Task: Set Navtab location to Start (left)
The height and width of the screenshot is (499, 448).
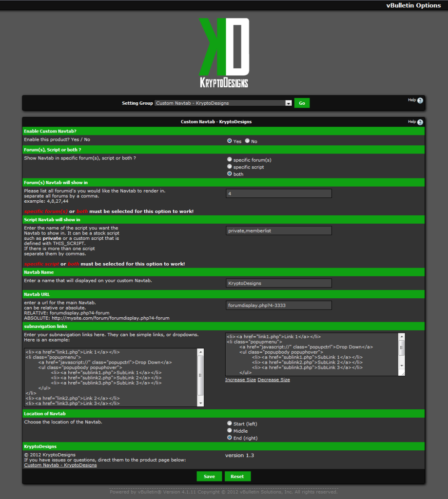Action: (229, 423)
